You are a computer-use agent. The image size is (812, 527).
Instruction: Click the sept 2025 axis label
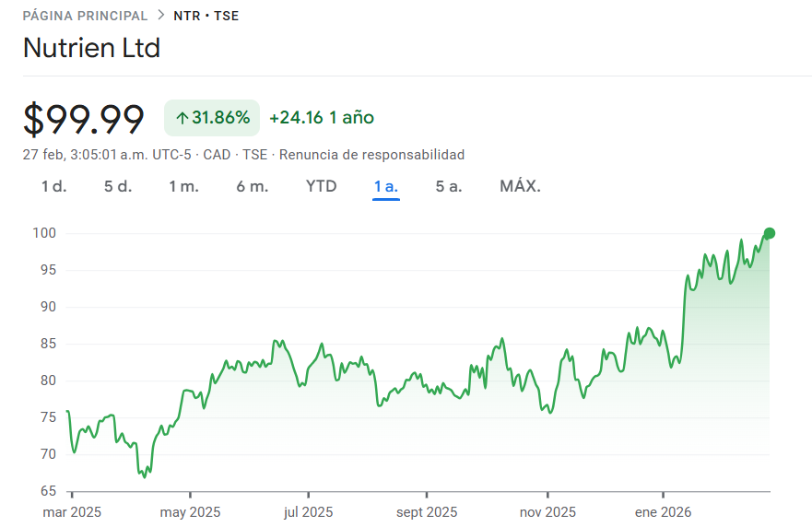(x=427, y=512)
